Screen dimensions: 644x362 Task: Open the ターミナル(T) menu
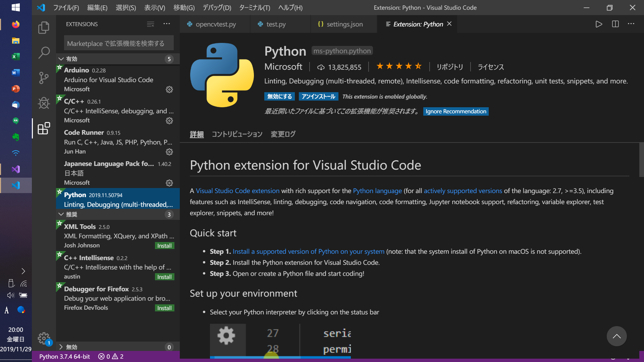coord(254,8)
